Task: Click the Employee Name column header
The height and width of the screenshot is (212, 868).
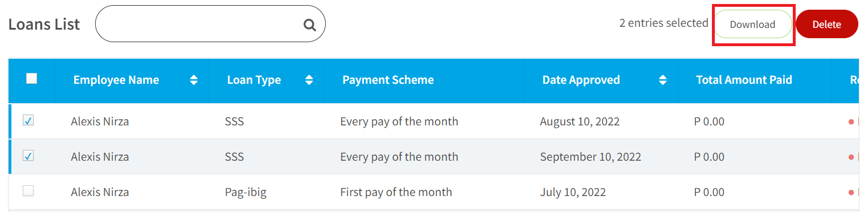Action: [x=116, y=80]
